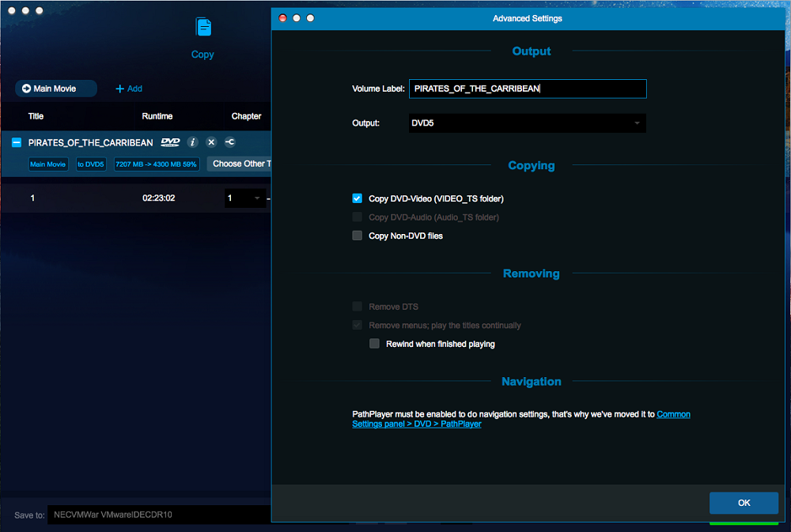791x532 pixels.
Task: Open advanced settings wrench icon
Action: [x=230, y=142]
